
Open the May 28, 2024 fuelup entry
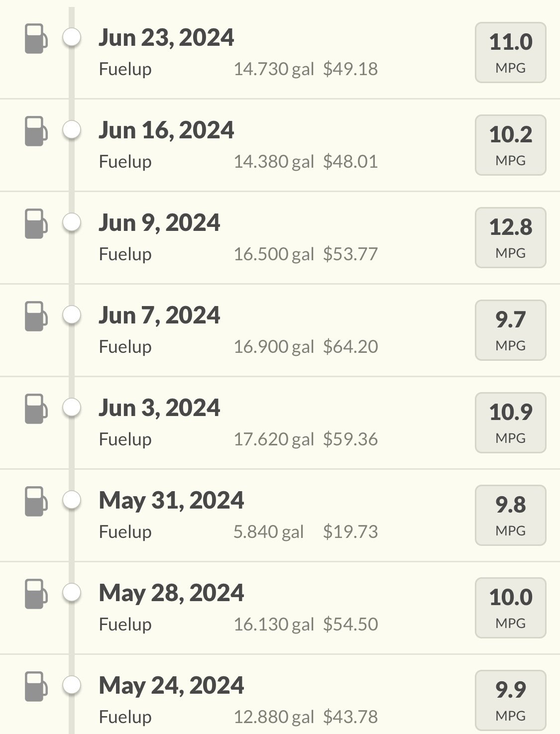tap(280, 608)
